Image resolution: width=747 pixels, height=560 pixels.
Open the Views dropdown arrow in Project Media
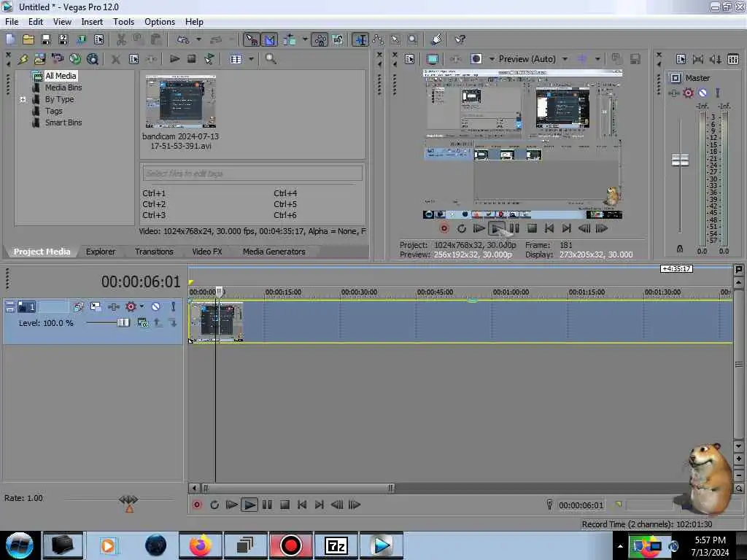pyautogui.click(x=251, y=59)
